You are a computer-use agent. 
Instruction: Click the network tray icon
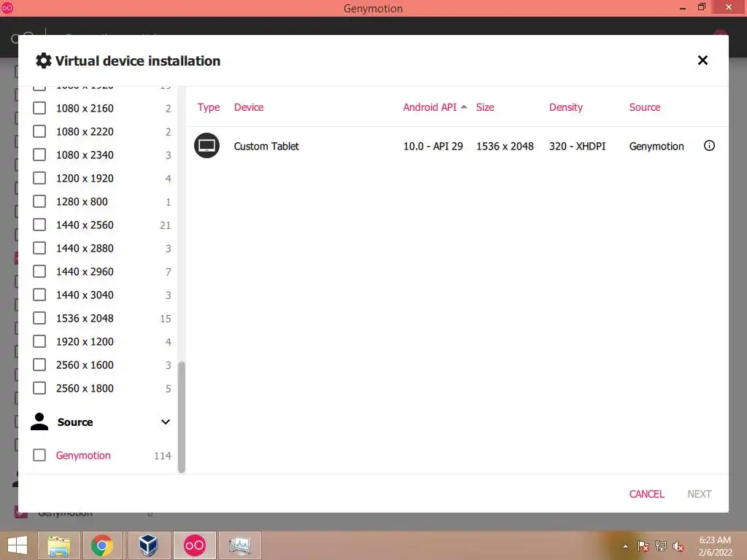point(661,546)
